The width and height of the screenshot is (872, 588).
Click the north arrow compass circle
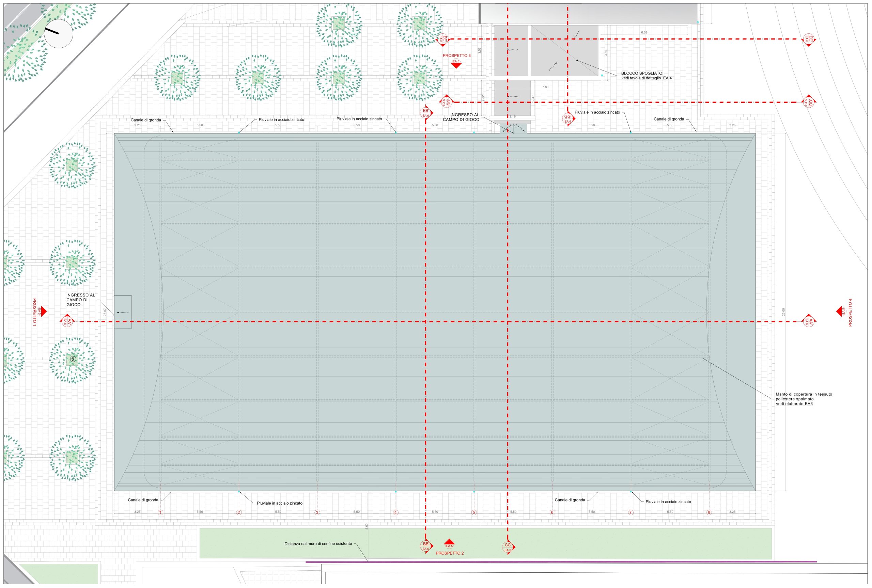coord(58,33)
